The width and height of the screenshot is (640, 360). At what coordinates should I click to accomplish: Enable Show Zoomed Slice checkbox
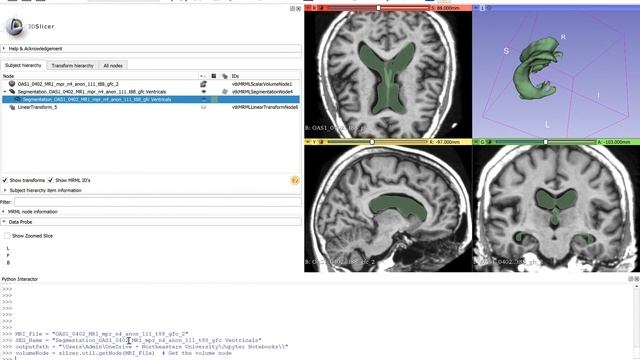coord(7,236)
